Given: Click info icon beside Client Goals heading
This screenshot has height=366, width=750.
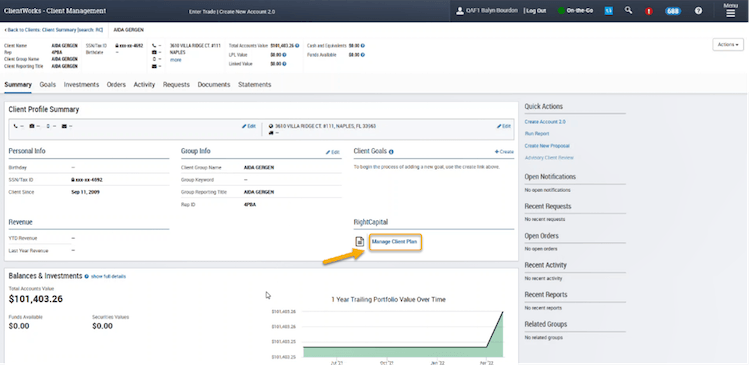Looking at the screenshot, I should click(x=391, y=152).
